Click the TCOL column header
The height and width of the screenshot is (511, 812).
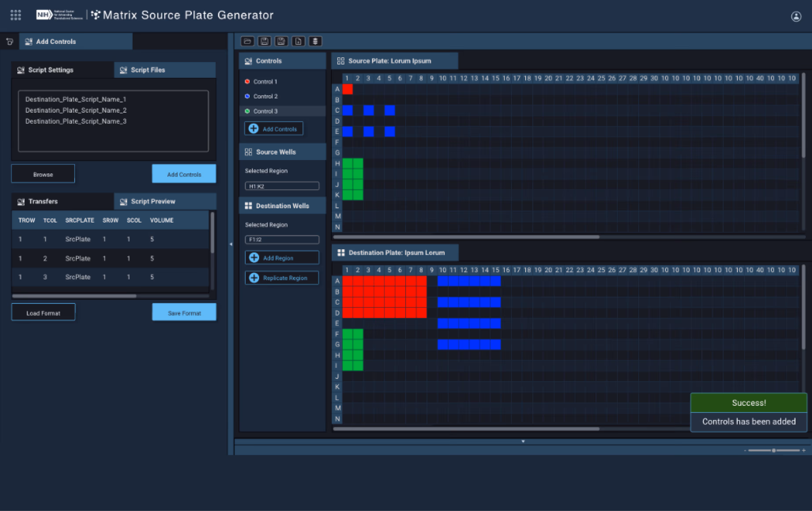click(50, 220)
